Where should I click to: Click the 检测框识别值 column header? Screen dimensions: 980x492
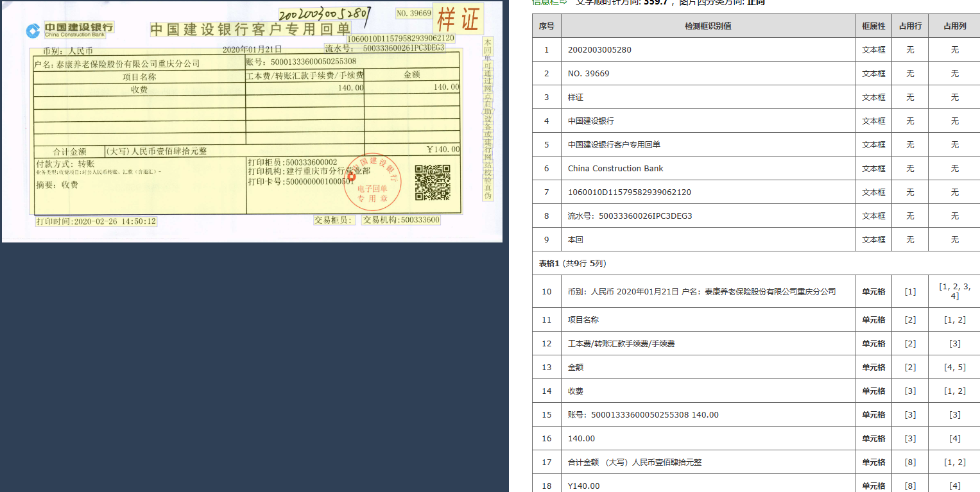point(708,26)
